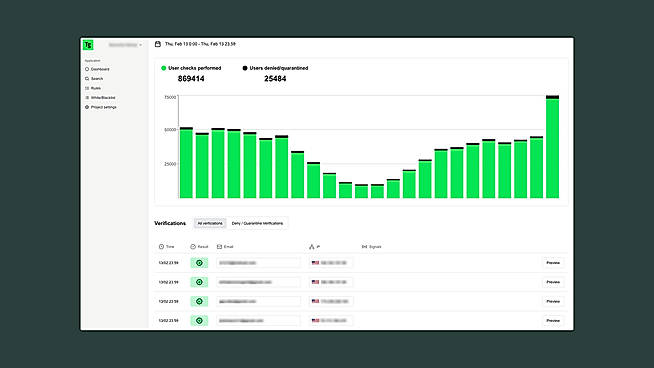This screenshot has height=368, width=654.
Task: Switch to Deny / Quarantine Verifications tab
Action: pyautogui.click(x=257, y=223)
